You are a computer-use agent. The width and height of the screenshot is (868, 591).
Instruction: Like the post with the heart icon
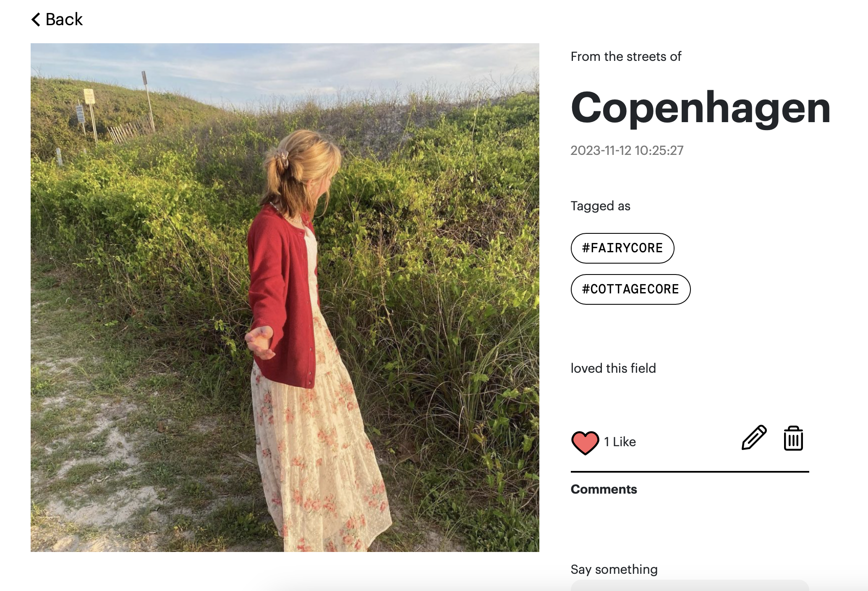click(585, 442)
